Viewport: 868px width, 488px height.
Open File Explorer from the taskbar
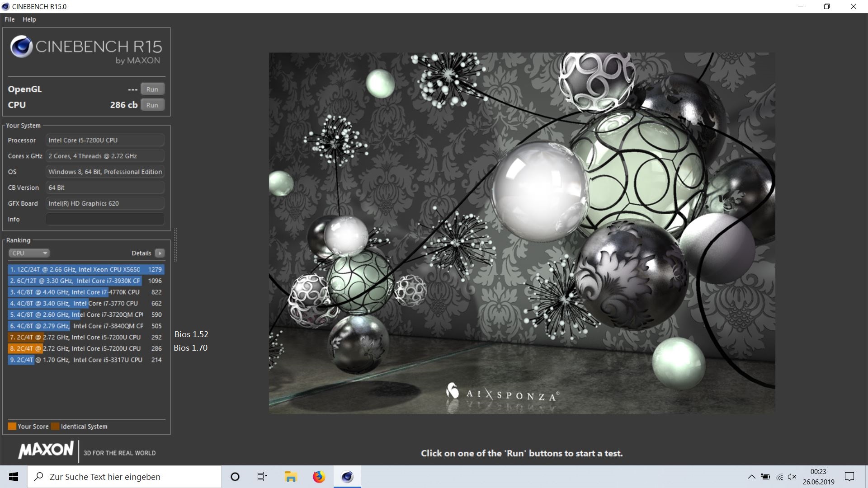point(290,477)
